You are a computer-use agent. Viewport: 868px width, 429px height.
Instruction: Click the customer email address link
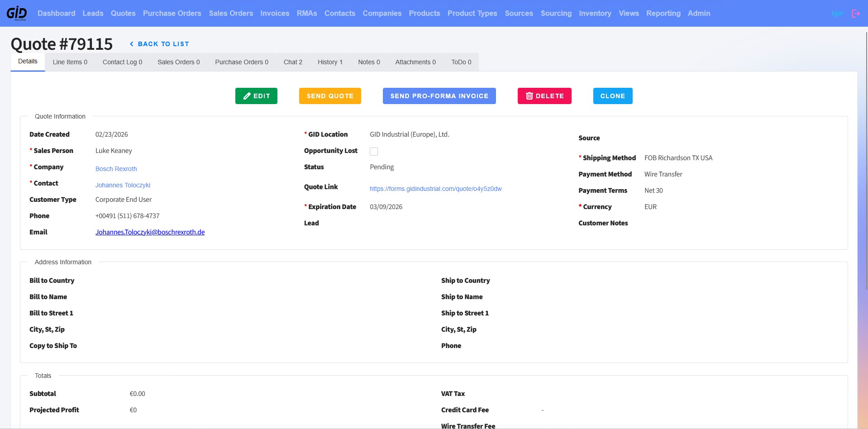click(150, 232)
